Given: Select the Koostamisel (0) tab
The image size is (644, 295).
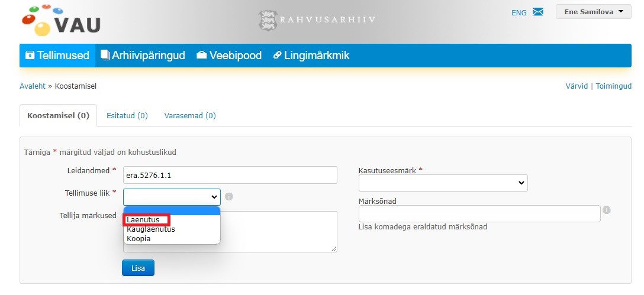Looking at the screenshot, I should pos(58,116).
